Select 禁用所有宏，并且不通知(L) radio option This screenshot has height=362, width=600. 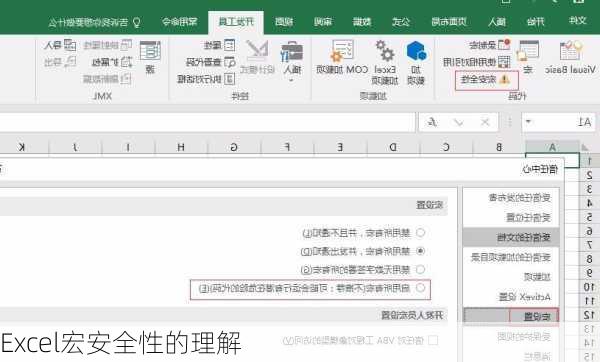(420, 232)
